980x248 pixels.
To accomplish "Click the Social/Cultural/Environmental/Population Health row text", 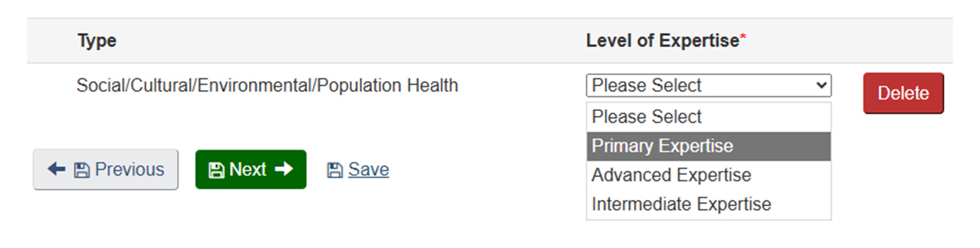I will point(267,85).
